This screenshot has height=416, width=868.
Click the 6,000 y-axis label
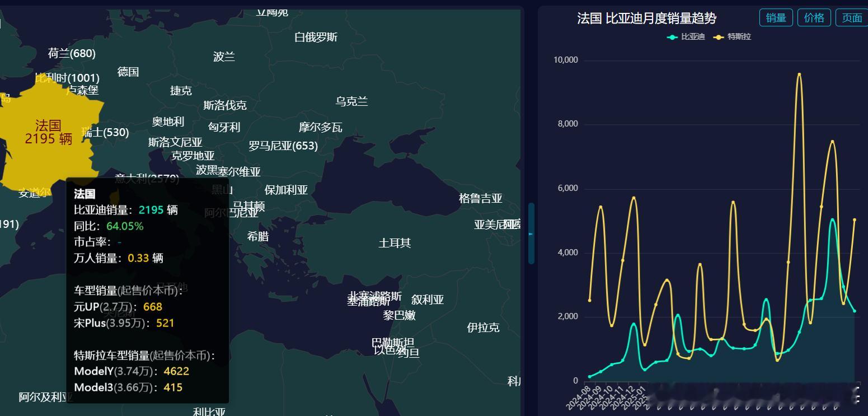point(567,188)
